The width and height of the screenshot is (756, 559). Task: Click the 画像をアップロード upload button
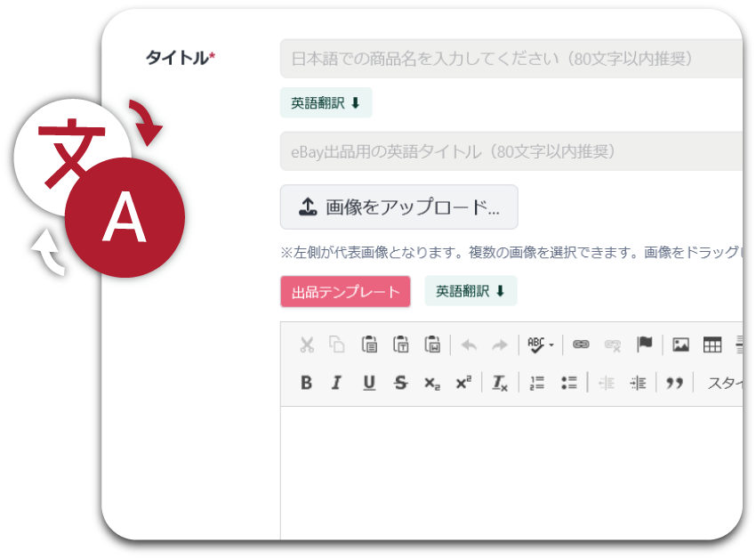[398, 207]
